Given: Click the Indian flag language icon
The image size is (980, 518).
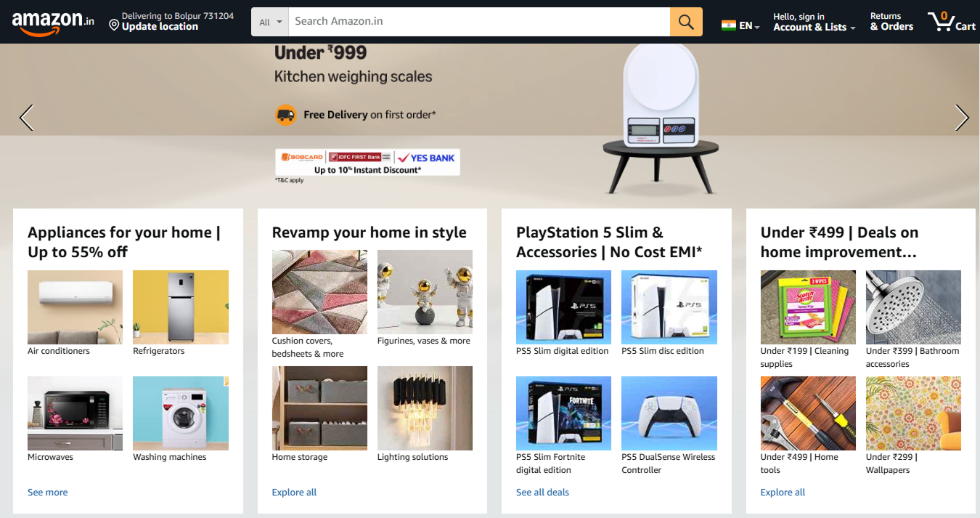Looking at the screenshot, I should (728, 25).
